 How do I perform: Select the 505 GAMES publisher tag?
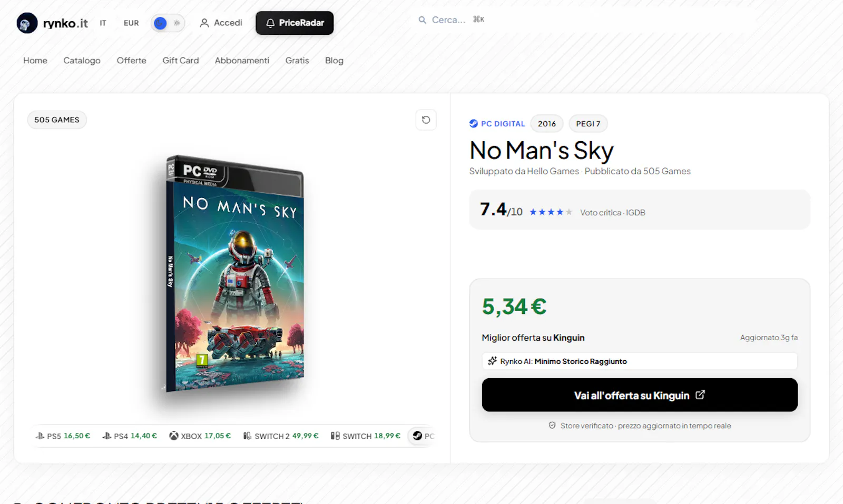click(x=57, y=120)
